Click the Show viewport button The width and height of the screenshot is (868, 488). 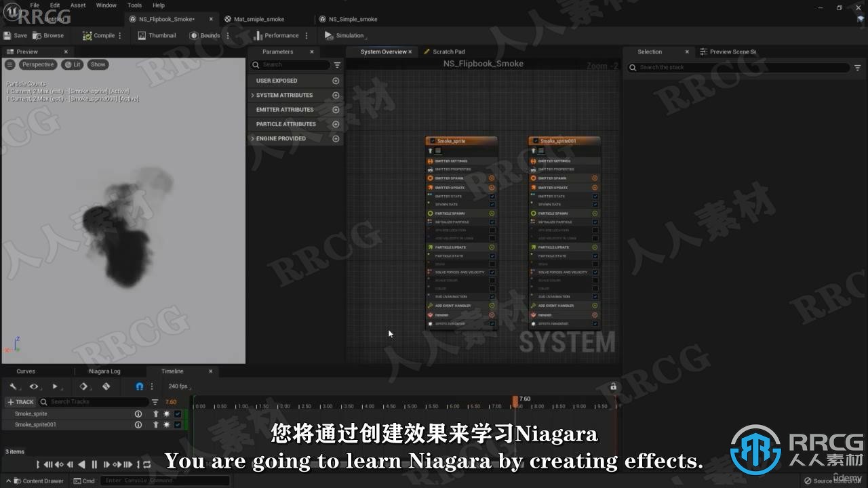[98, 64]
